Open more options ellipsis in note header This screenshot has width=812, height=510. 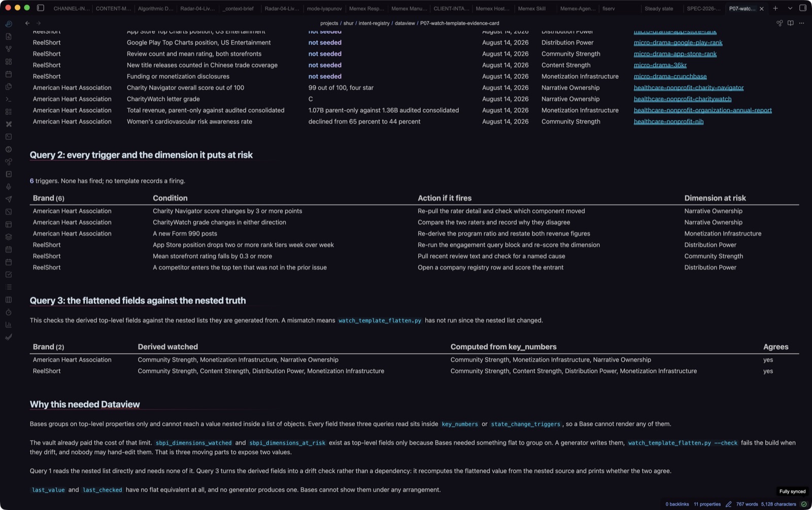[802, 23]
